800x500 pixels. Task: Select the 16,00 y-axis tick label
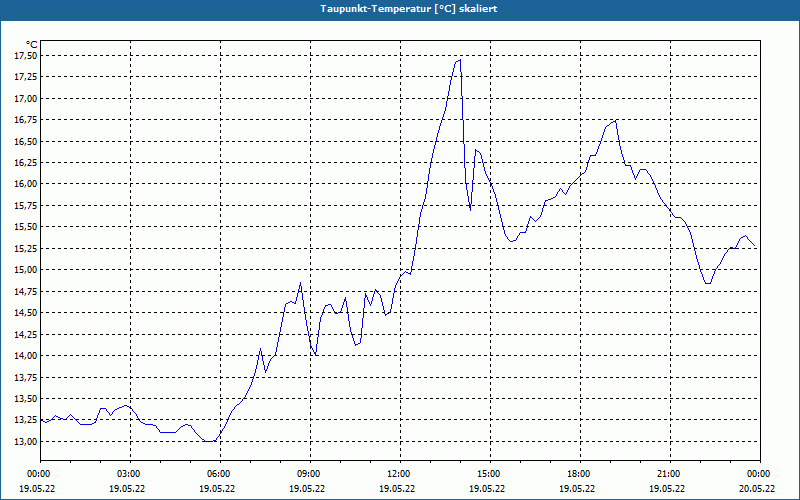click(x=27, y=184)
